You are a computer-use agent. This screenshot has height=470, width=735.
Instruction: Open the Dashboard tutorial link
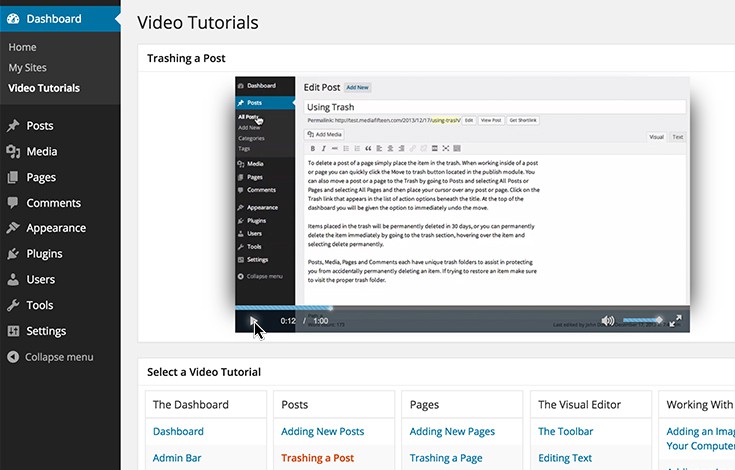pyautogui.click(x=178, y=431)
